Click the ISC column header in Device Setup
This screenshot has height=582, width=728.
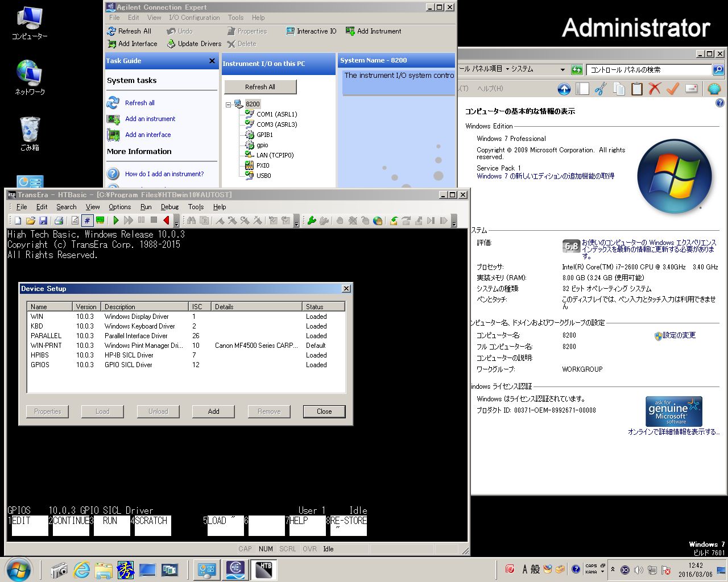pos(200,307)
